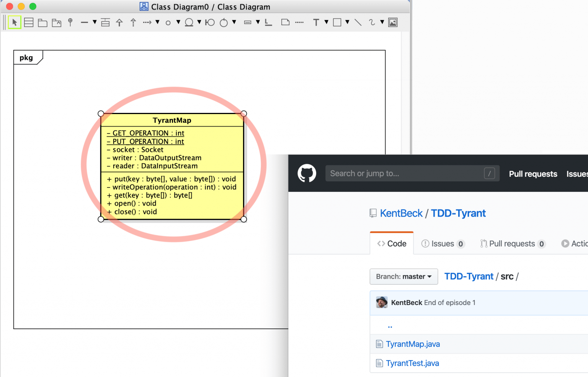Focus the Search or jump to field
The height and width of the screenshot is (377, 588).
point(412,173)
